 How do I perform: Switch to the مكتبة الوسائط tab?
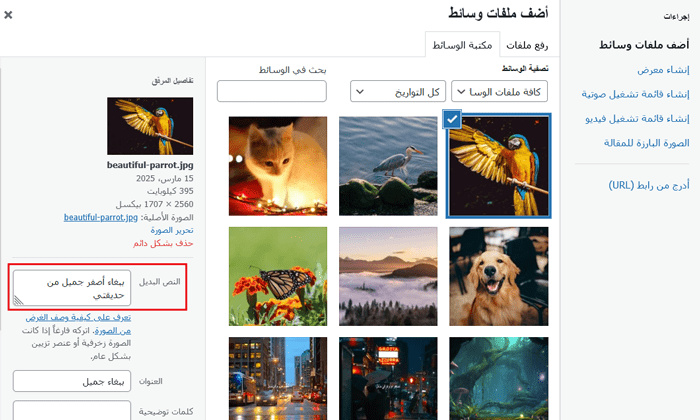point(462,45)
